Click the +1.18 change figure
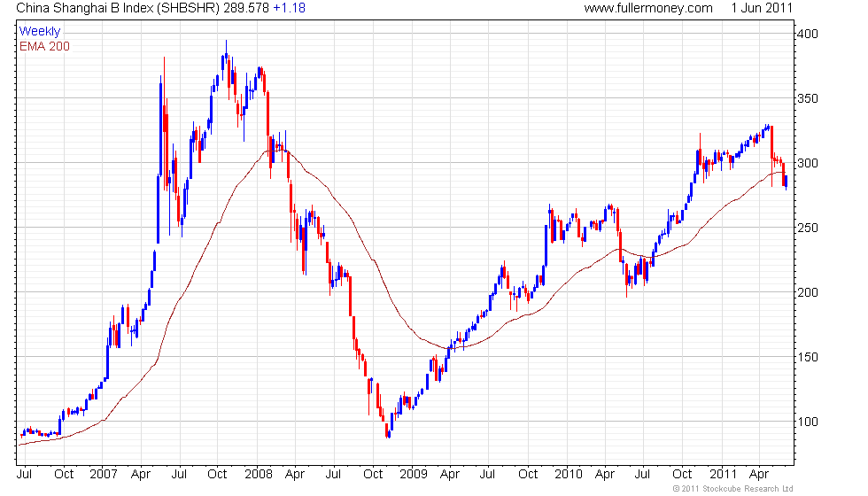 (x=289, y=8)
